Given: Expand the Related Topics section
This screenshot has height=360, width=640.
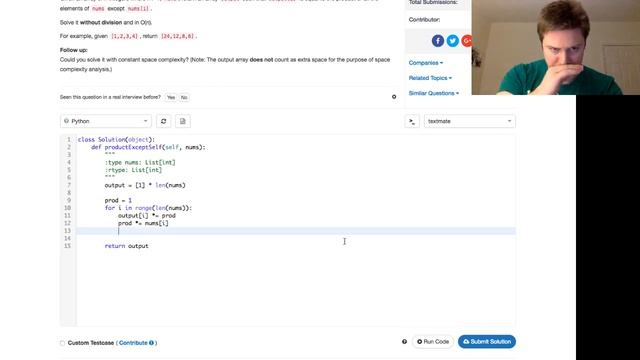Looking at the screenshot, I should [x=430, y=78].
